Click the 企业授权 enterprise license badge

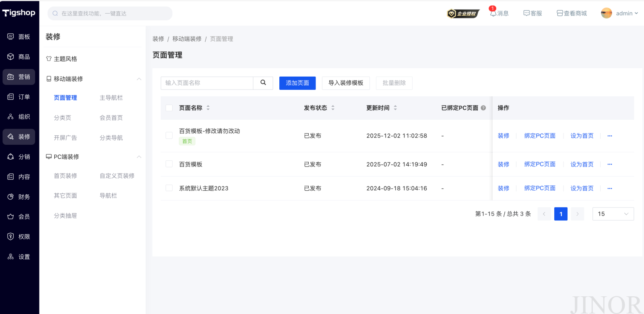(x=463, y=14)
